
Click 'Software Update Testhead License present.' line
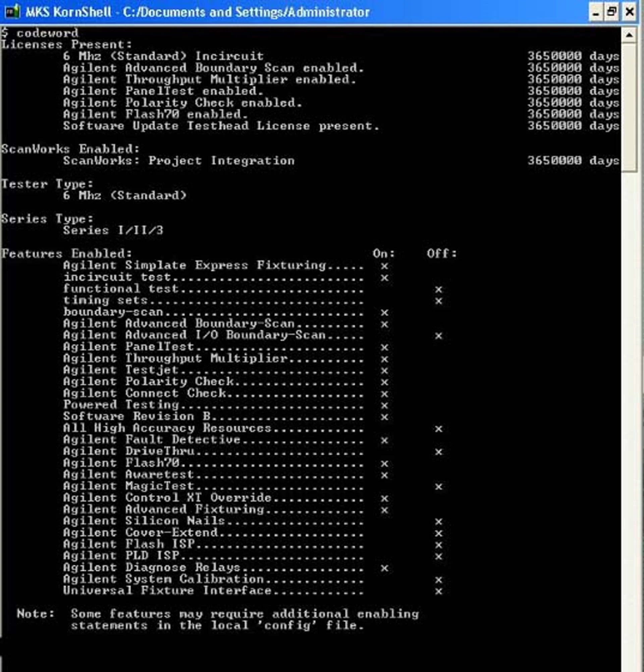coord(221,126)
